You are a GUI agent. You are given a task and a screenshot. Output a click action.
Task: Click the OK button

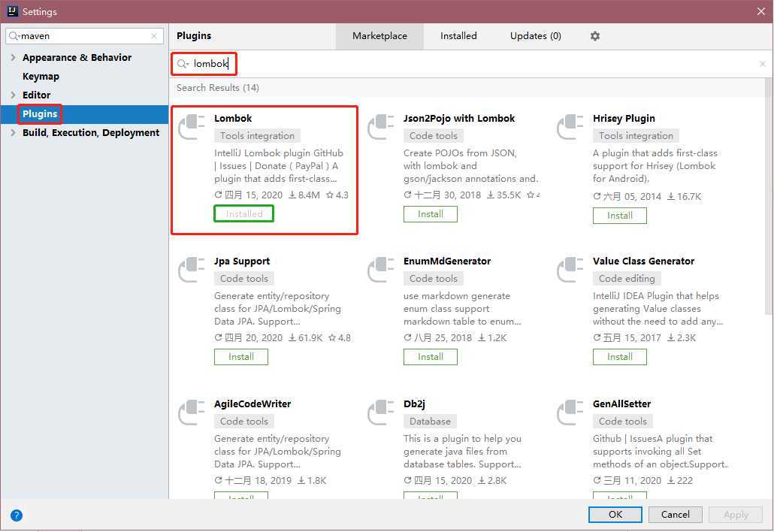coord(615,514)
